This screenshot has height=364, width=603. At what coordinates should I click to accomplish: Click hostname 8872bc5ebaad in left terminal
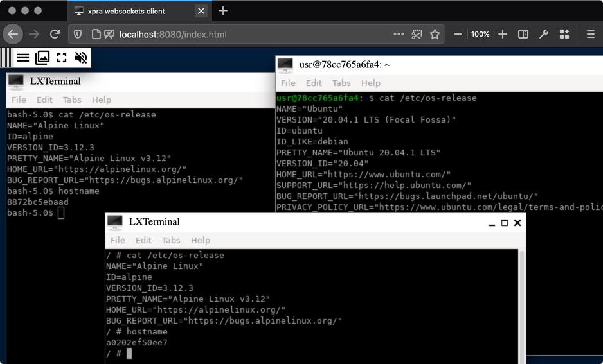pyautogui.click(x=38, y=202)
